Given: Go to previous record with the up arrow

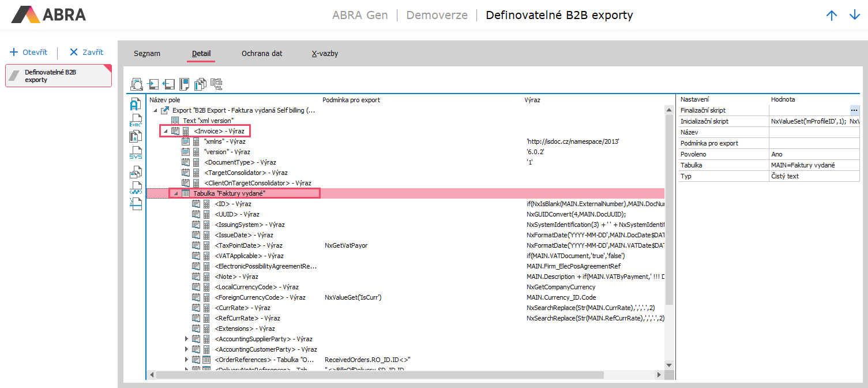Looking at the screenshot, I should [832, 16].
